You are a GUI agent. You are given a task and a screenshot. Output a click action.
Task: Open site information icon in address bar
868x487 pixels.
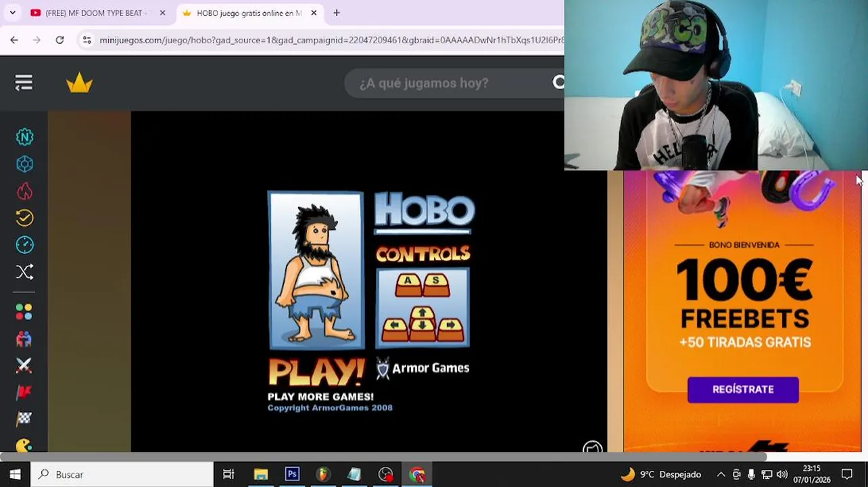pos(87,40)
